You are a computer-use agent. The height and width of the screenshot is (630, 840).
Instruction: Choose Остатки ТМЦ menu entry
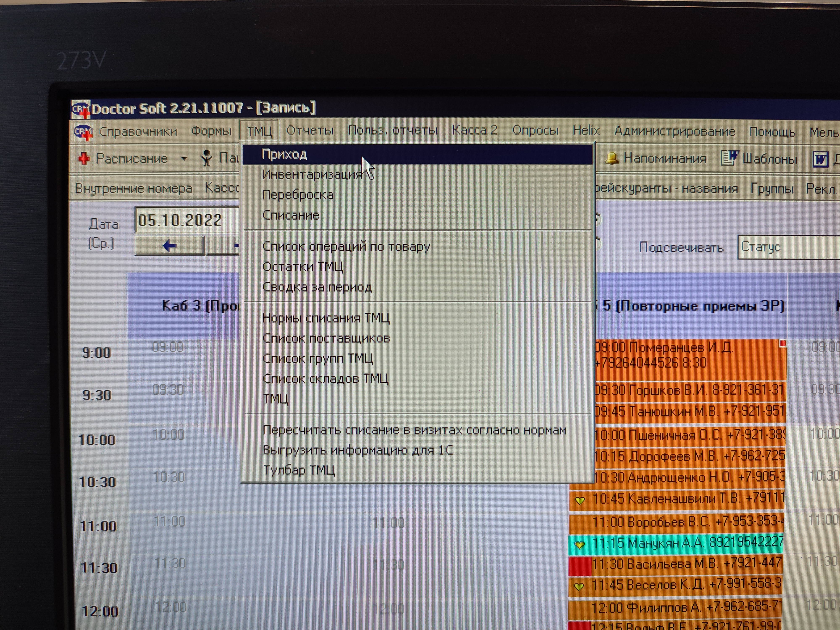[303, 266]
